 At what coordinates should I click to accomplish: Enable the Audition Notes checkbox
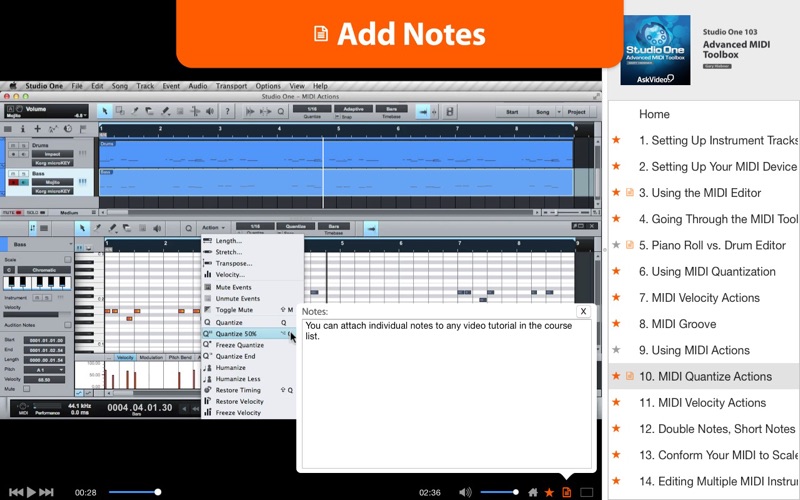[x=67, y=325]
